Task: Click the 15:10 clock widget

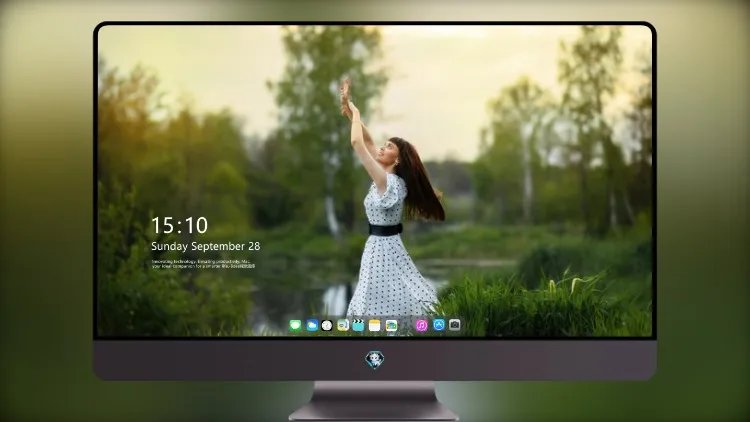Action: tap(179, 225)
